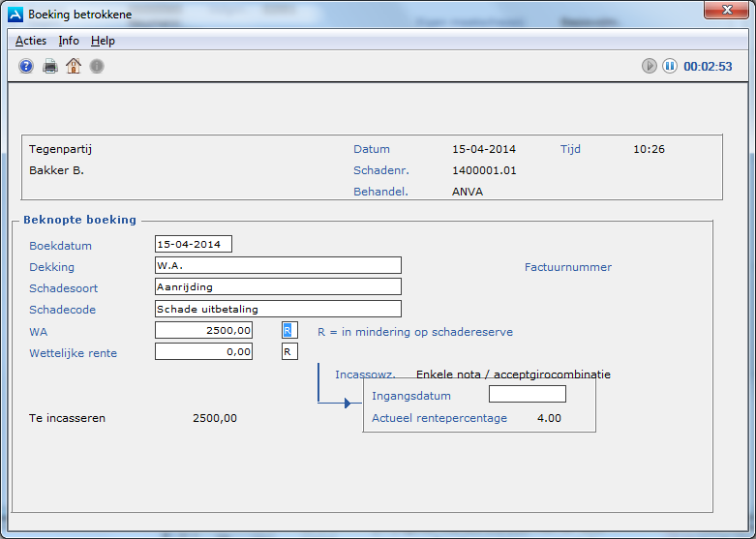Click the R box beside Wettelijke rente
This screenshot has width=756, height=539.
coord(288,351)
